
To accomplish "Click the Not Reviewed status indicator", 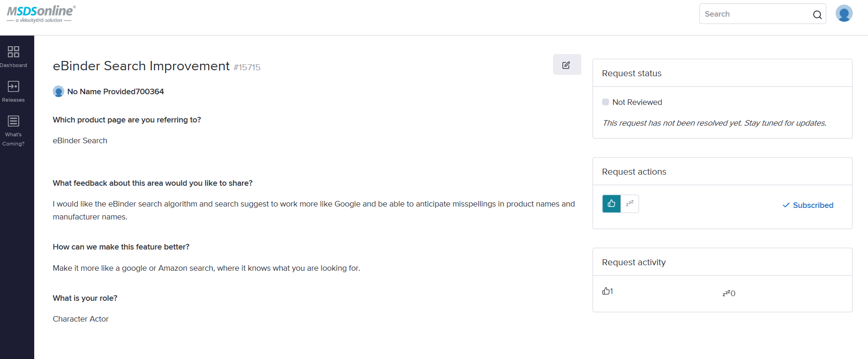I will click(x=632, y=102).
